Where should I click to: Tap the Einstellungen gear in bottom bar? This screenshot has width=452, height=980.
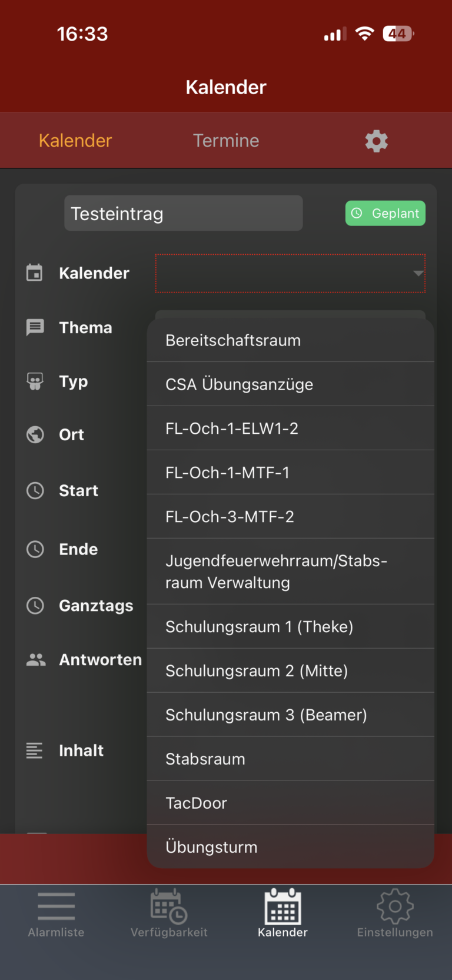click(x=395, y=906)
